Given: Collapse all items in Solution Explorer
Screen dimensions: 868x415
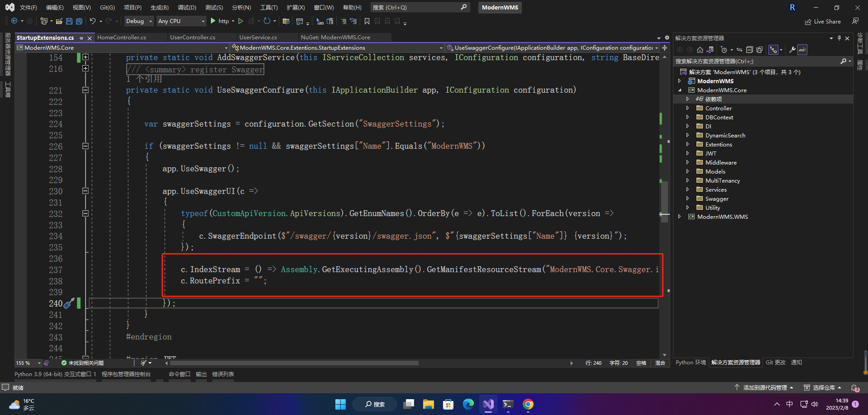Looking at the screenshot, I should click(749, 50).
